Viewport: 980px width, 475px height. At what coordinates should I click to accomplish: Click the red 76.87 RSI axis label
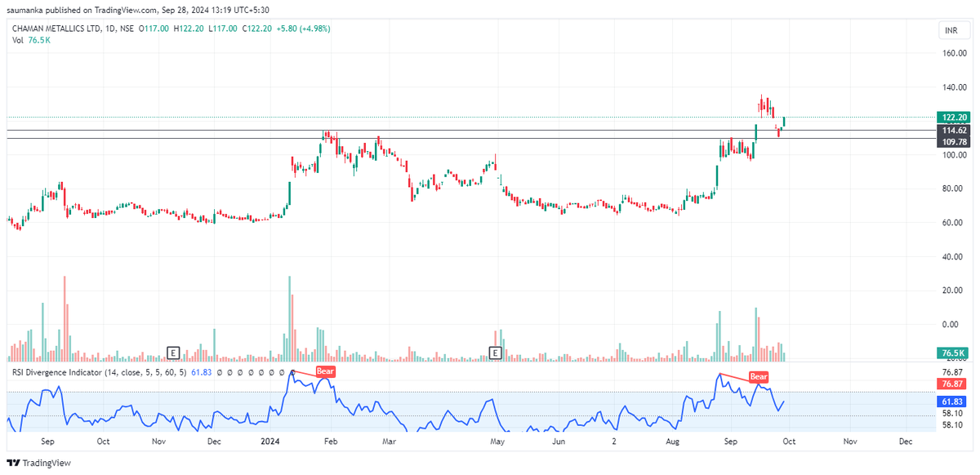(952, 384)
